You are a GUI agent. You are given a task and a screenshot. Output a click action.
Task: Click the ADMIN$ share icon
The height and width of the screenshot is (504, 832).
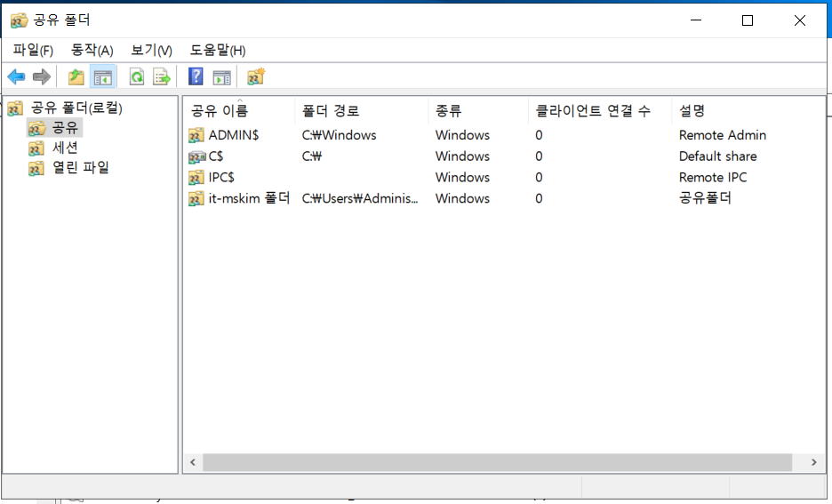[196, 135]
